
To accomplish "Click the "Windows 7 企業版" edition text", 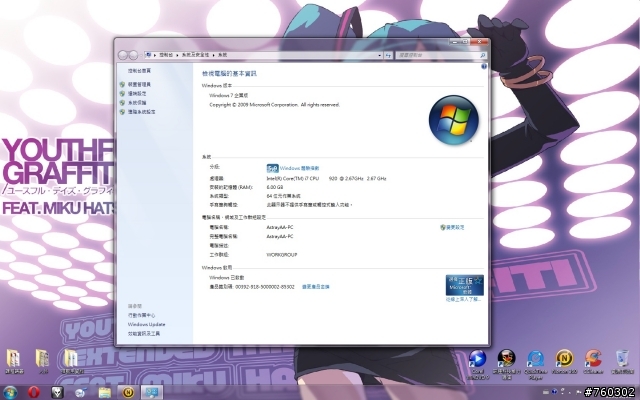I will pyautogui.click(x=229, y=96).
